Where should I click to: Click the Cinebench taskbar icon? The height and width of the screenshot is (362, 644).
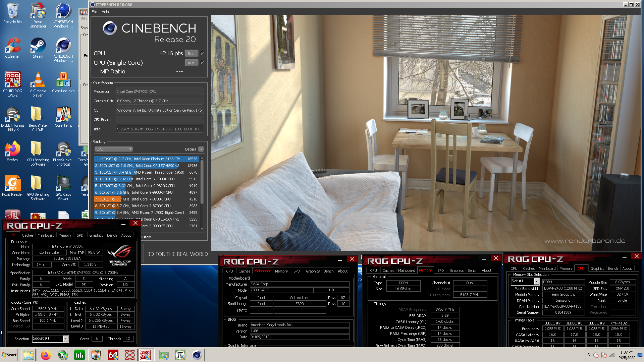tap(197, 355)
